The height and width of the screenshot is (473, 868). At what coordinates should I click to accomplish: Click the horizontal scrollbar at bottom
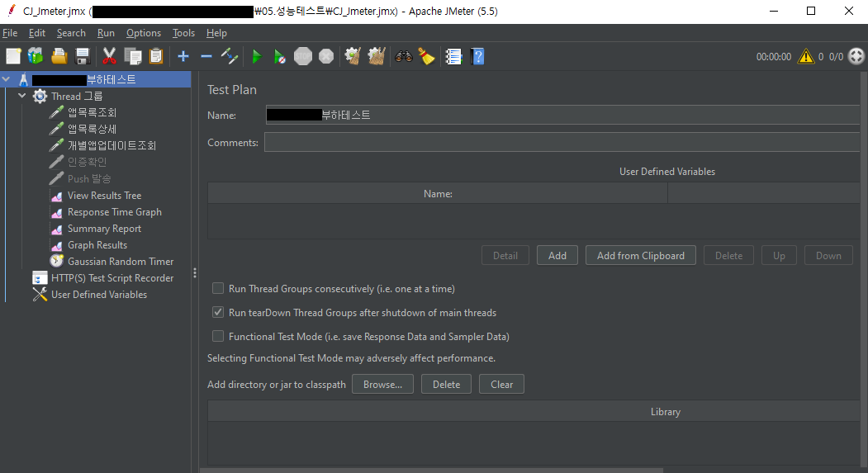[431, 471]
